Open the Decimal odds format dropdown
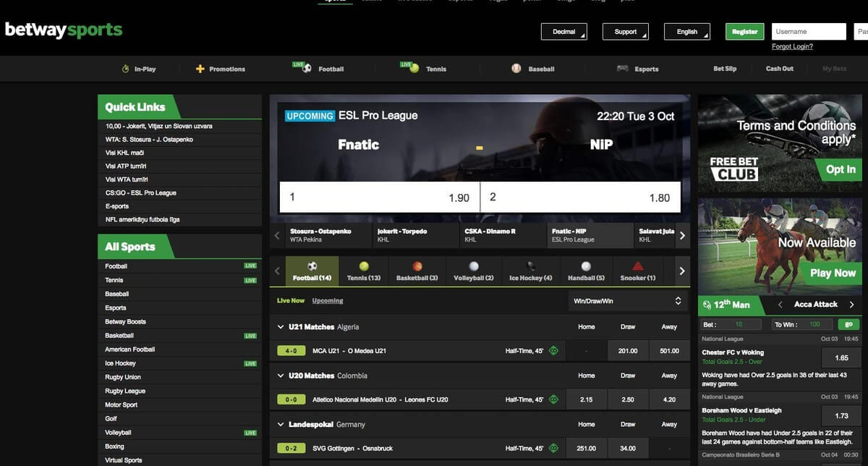Image resolution: width=868 pixels, height=466 pixels. point(563,32)
